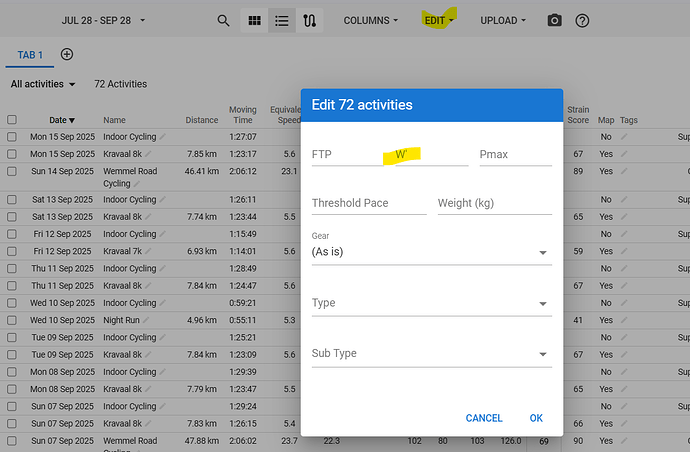Viewport: 690px width, 452px height.
Task: Sort by Distance column header
Action: (202, 120)
